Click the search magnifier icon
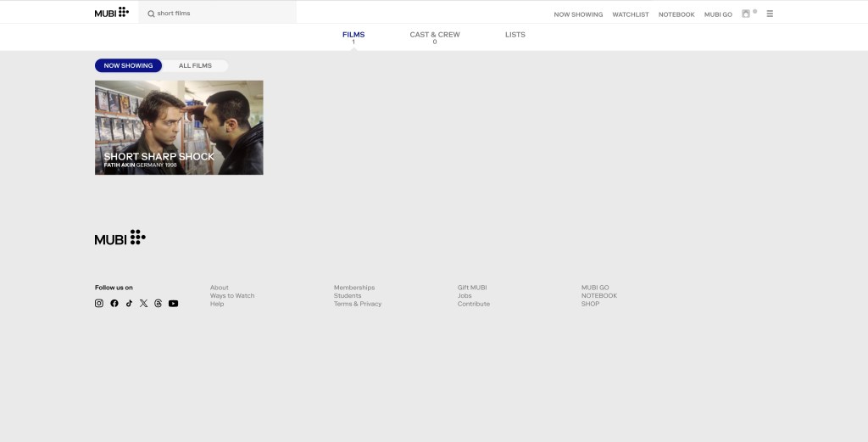The height and width of the screenshot is (442, 868). coord(151,14)
